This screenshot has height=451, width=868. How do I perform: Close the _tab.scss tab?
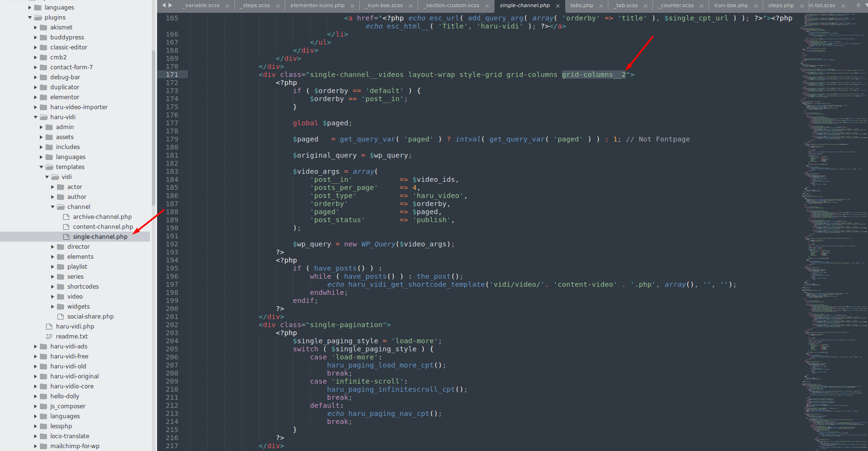click(x=645, y=6)
